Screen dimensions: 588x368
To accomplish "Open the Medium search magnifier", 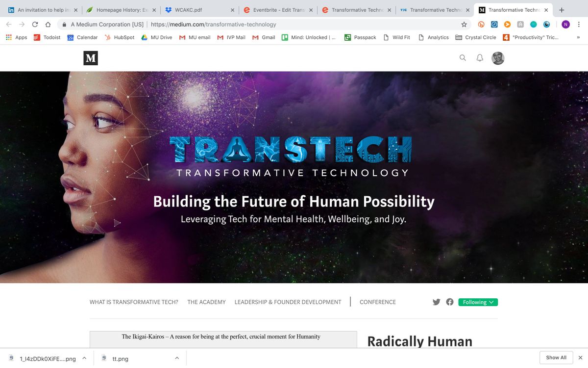I will (463, 58).
